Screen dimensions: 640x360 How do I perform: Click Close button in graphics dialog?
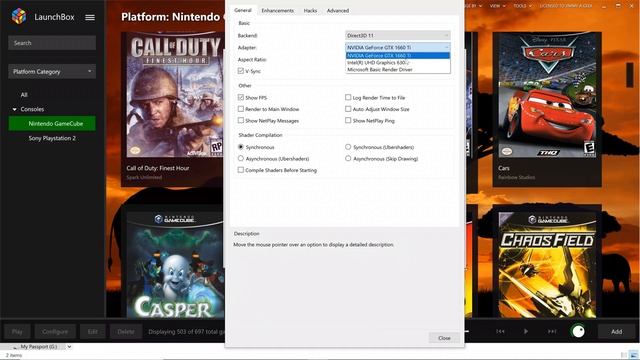444,338
